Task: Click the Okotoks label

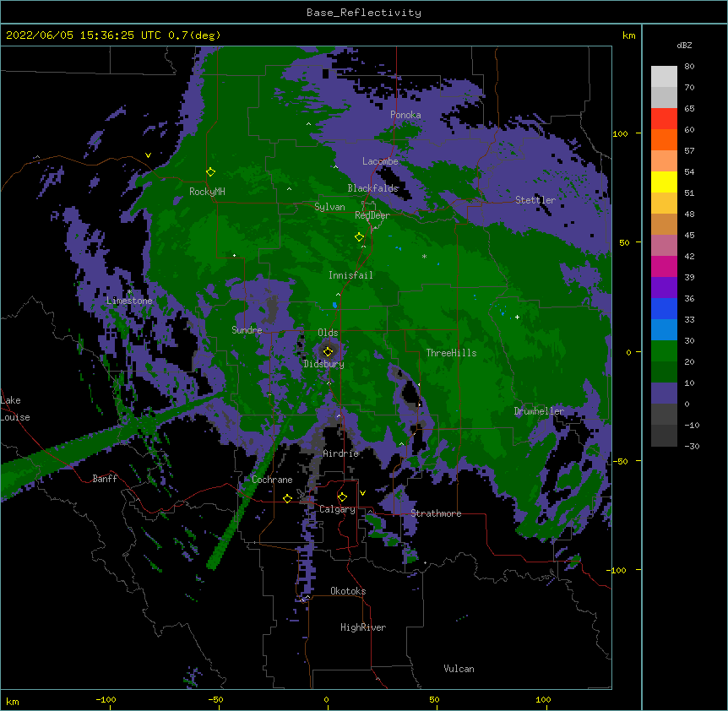Action: pos(348,591)
